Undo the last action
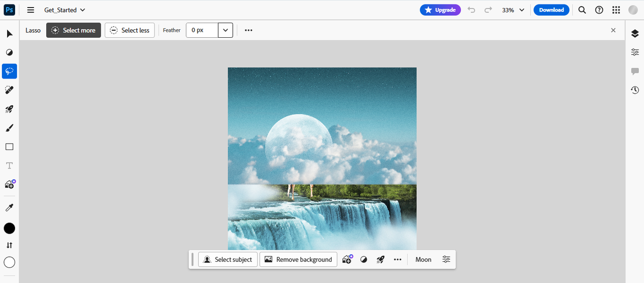Screen dimensions: 644x283 point(471,10)
